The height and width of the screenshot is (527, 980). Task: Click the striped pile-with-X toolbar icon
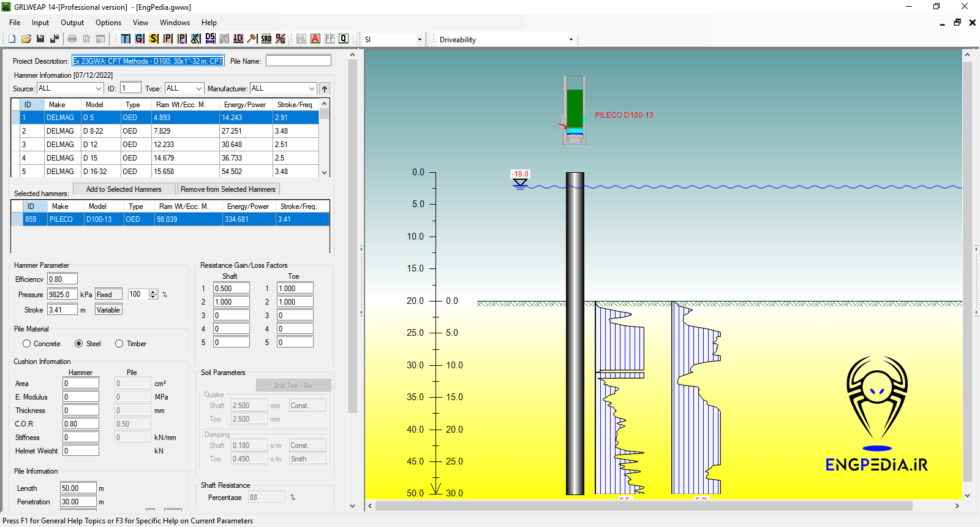click(x=196, y=39)
